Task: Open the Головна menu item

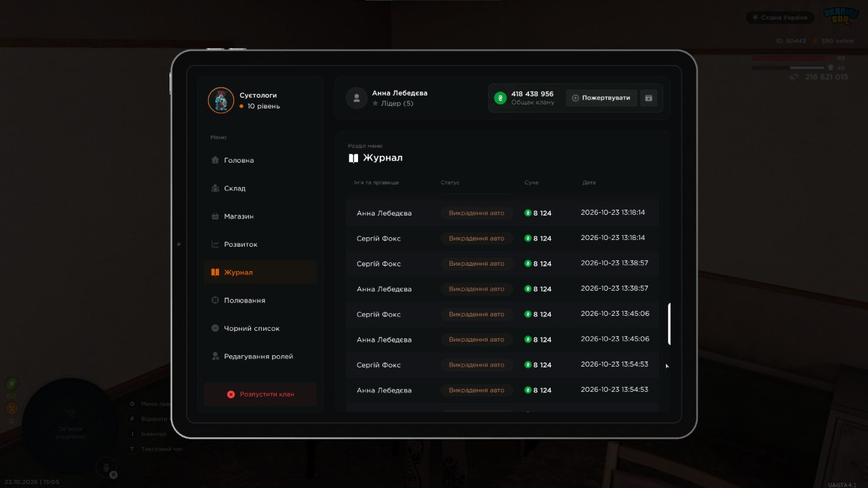Action: coord(260,161)
